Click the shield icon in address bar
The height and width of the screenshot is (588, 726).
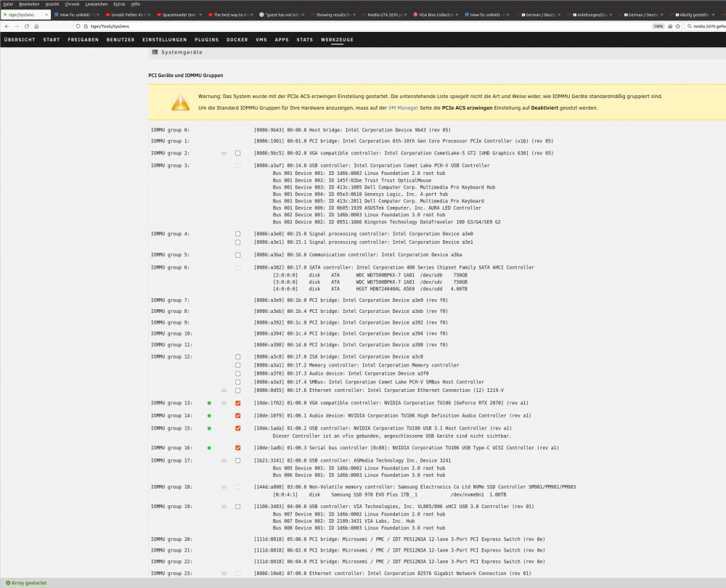click(78, 26)
